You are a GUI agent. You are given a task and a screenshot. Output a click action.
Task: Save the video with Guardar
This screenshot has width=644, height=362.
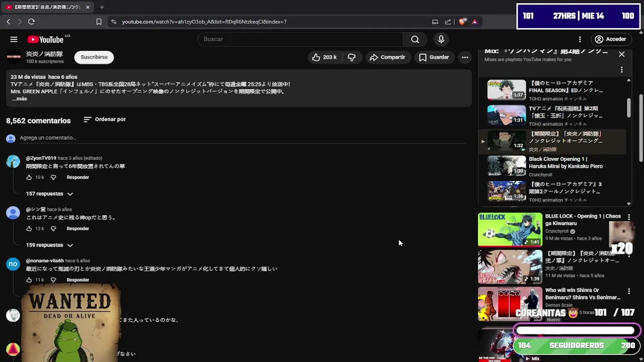click(x=434, y=57)
